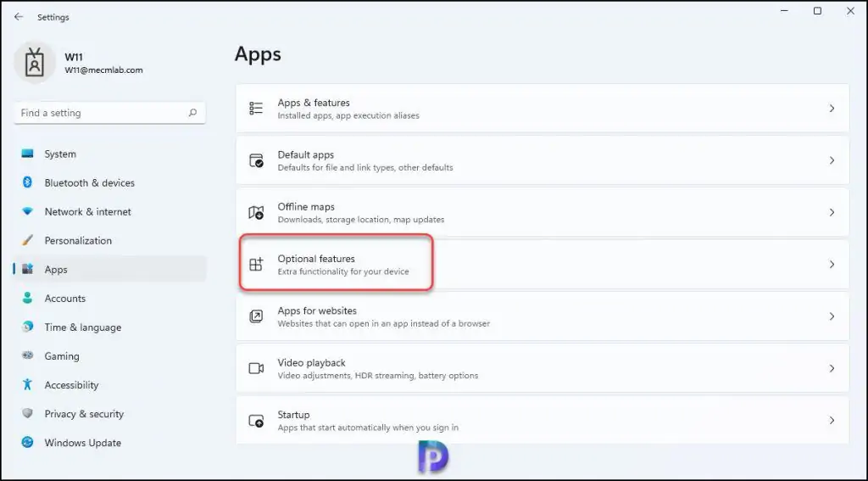Open Time & language settings
This screenshot has width=868, height=481.
click(109, 327)
